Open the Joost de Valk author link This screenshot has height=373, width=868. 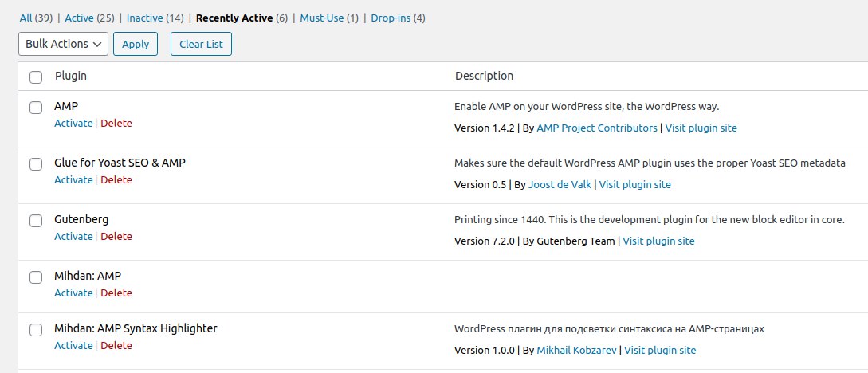tap(560, 185)
